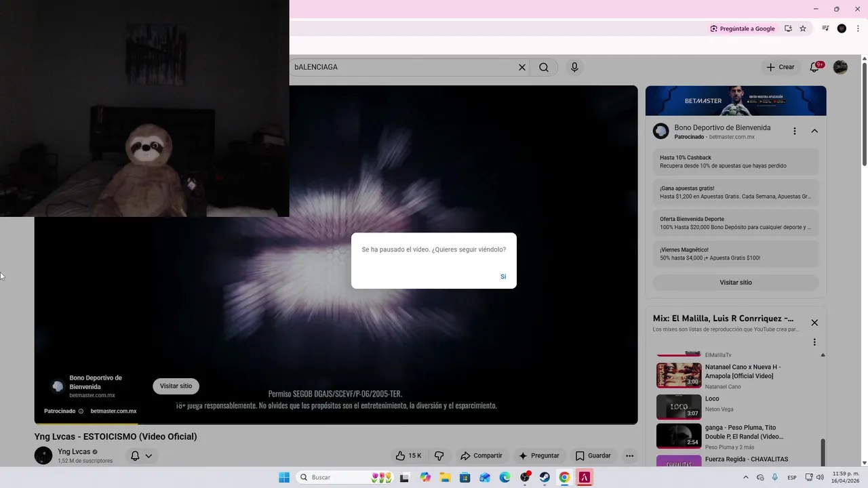This screenshot has height=488, width=868.
Task: Switch to Chrome on the taskbar
Action: (564, 477)
